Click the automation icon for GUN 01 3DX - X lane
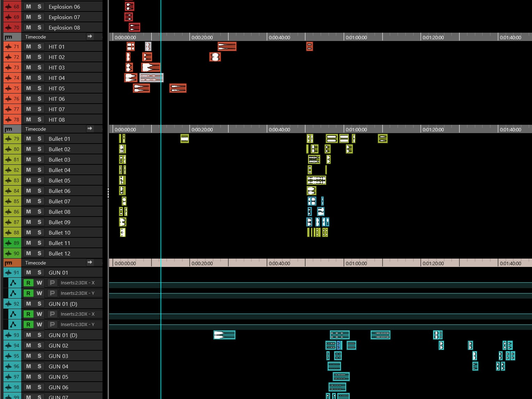The height and width of the screenshot is (399, 532). tap(13, 283)
